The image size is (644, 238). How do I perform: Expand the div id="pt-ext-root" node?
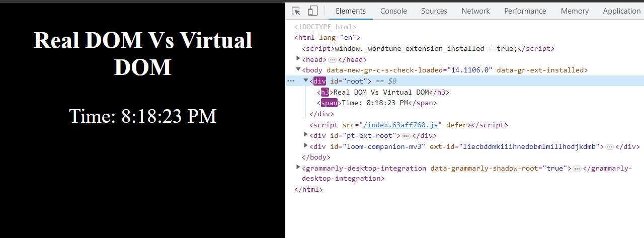[306, 135]
